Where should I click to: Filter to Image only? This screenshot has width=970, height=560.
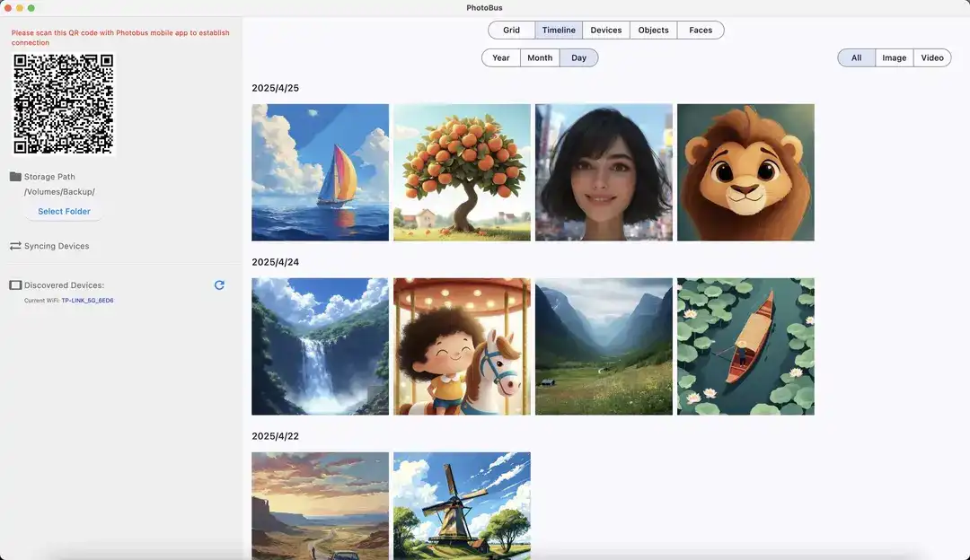click(894, 57)
